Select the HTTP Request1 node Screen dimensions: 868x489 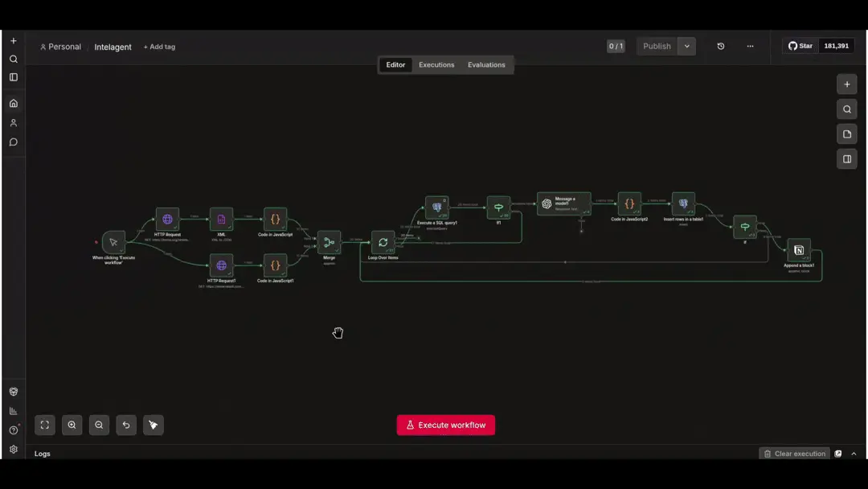point(222,265)
